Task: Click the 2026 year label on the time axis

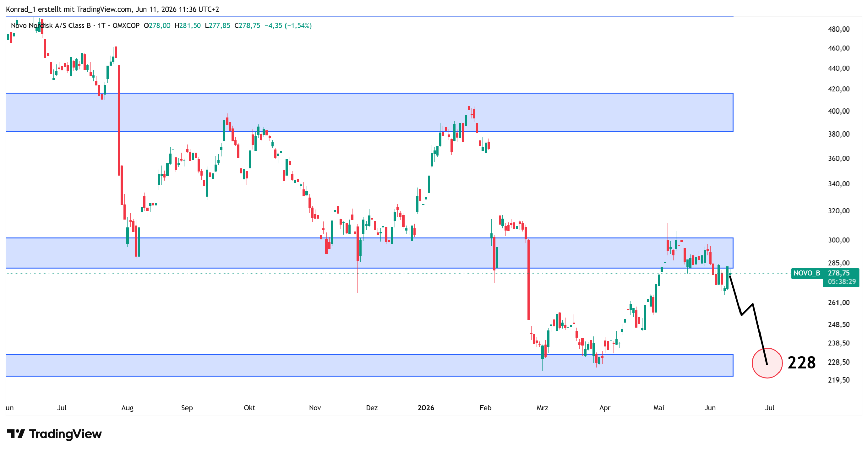Action: pos(426,408)
